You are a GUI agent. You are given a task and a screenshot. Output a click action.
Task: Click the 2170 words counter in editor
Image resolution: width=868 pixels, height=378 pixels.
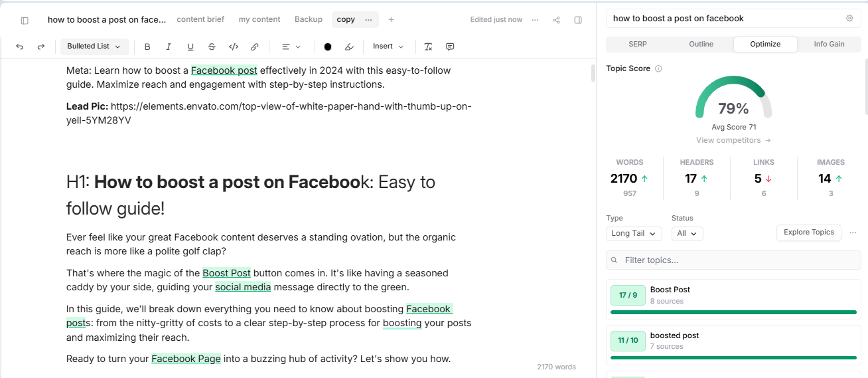click(x=556, y=367)
